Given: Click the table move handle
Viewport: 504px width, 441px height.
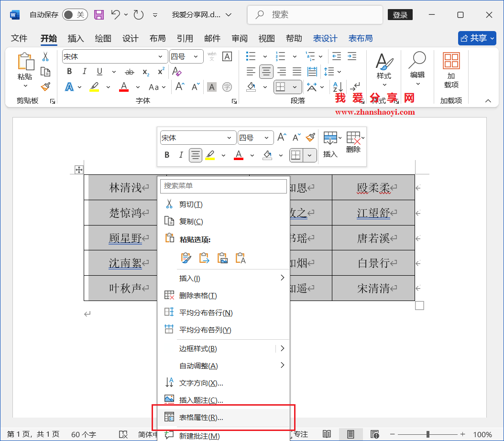Looking at the screenshot, I should [79, 170].
